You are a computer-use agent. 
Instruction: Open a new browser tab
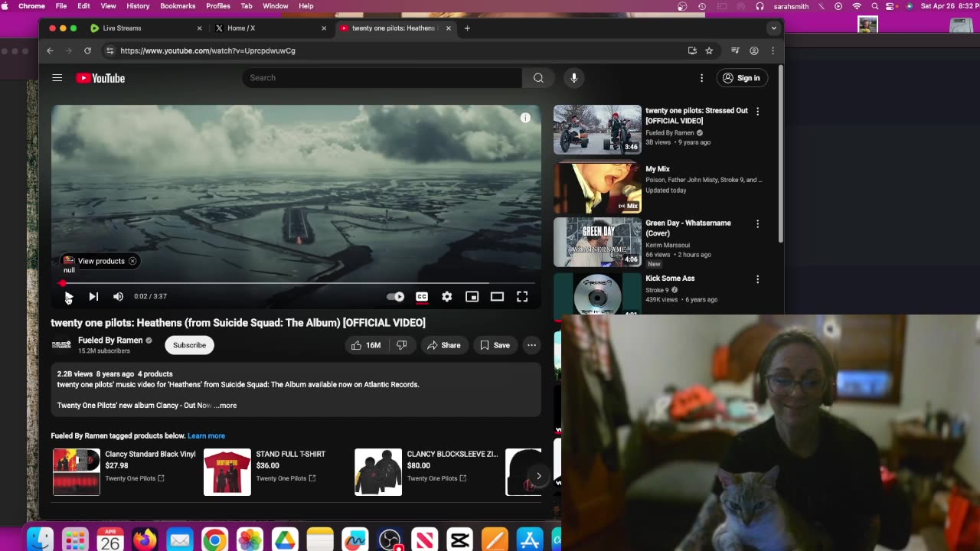(467, 28)
